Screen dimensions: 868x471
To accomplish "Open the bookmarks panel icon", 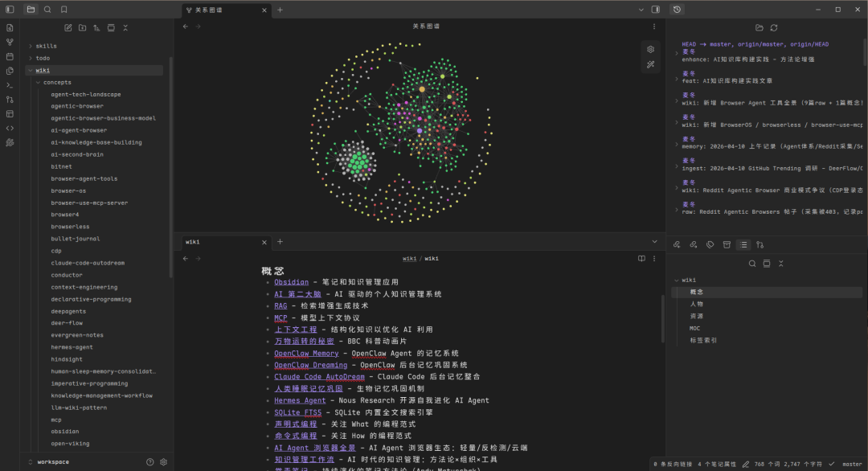I will [x=64, y=10].
